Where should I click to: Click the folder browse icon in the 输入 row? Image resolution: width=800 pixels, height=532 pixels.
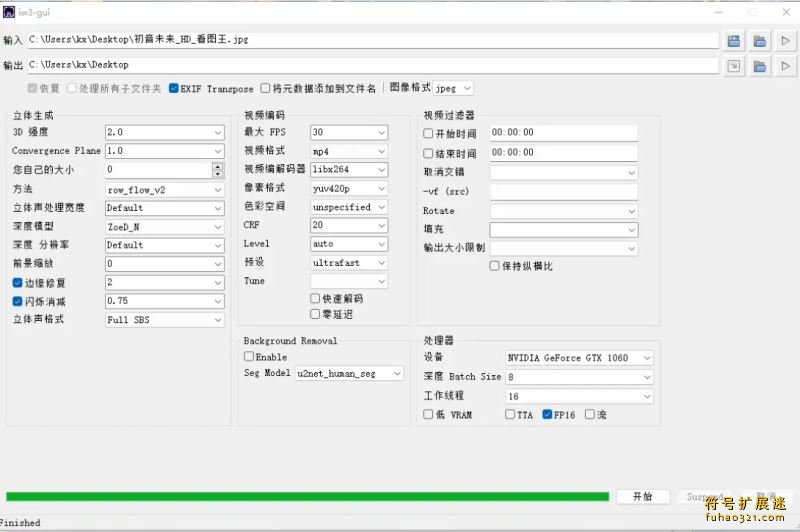coord(760,41)
